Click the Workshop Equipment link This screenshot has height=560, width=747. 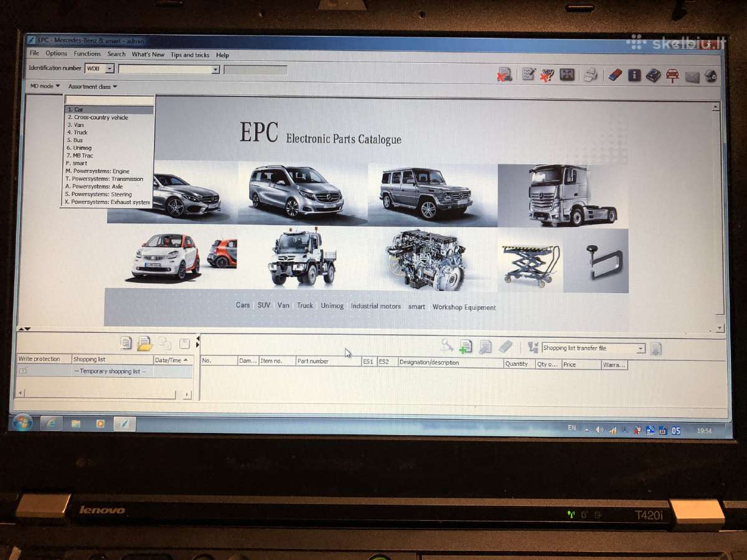point(464,307)
